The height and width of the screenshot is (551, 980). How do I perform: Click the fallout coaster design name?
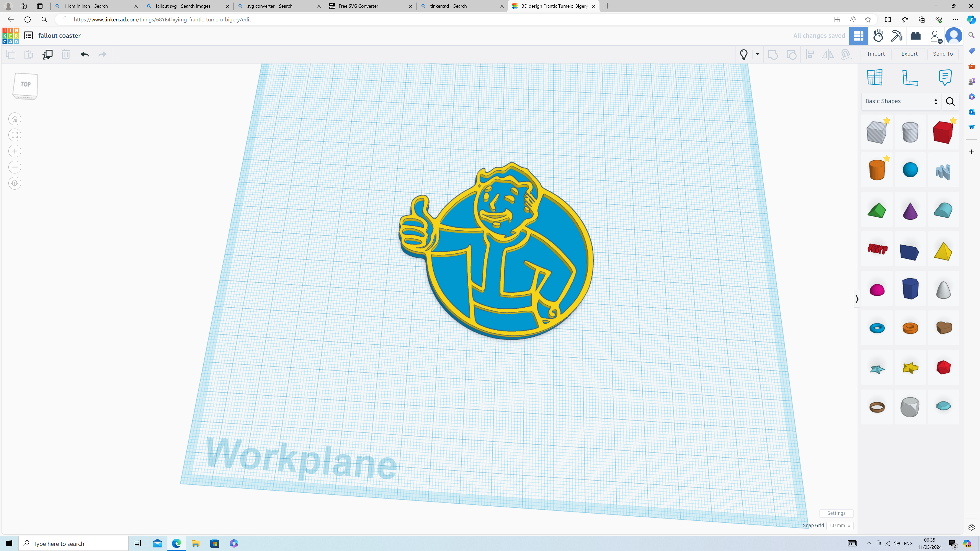[x=59, y=36]
